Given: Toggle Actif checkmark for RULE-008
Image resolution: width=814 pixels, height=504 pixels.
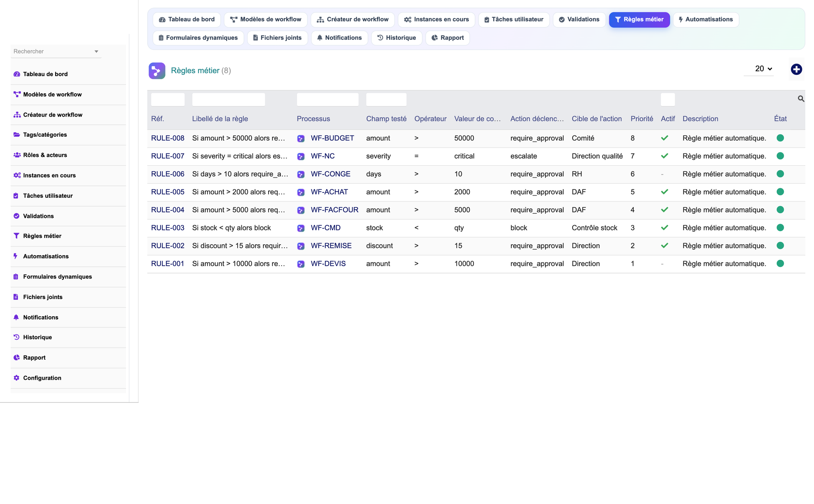Looking at the screenshot, I should click(x=664, y=138).
